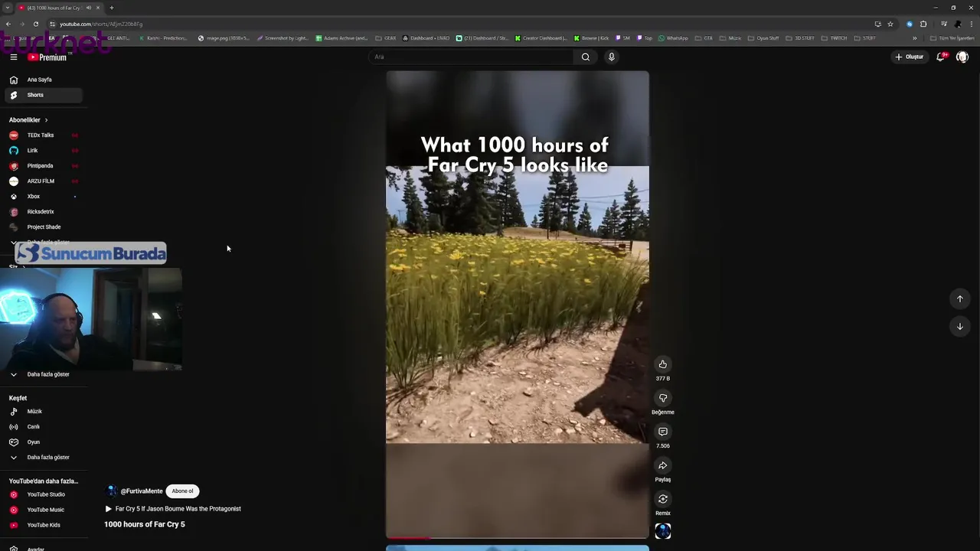Expand 'Daha fazla göster' under Oyun
980x551 pixels.
click(42, 458)
